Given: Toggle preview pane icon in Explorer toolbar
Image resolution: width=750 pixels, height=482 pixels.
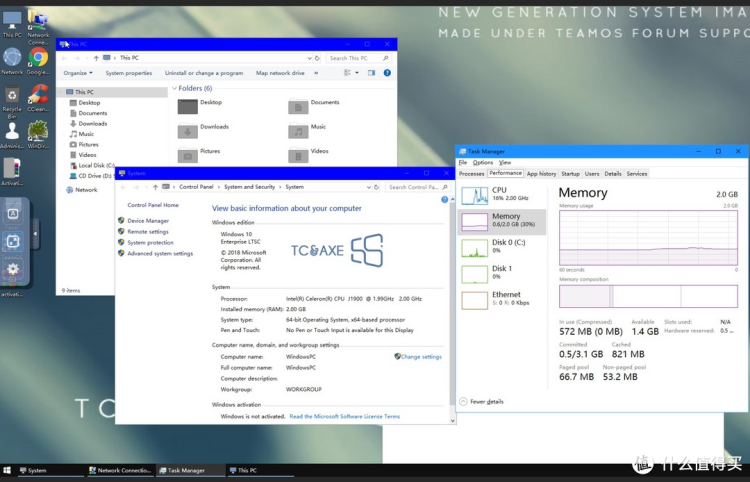Looking at the screenshot, I should pyautogui.click(x=371, y=73).
